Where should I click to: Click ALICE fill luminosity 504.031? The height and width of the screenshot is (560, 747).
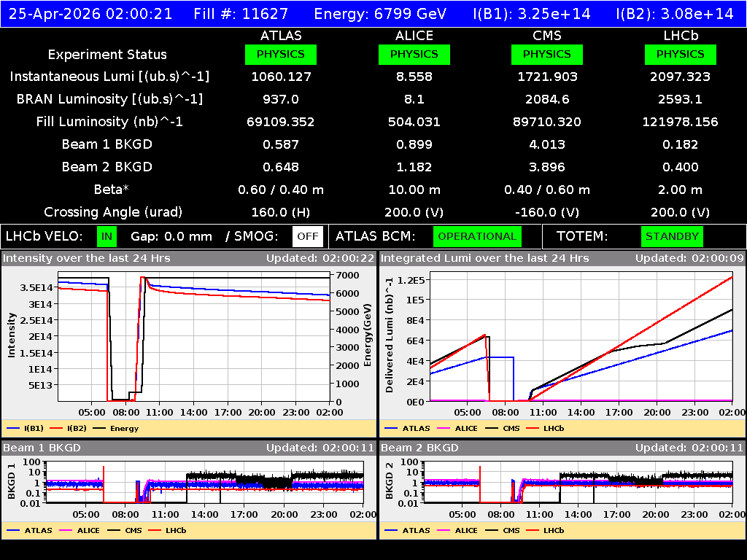(x=414, y=122)
